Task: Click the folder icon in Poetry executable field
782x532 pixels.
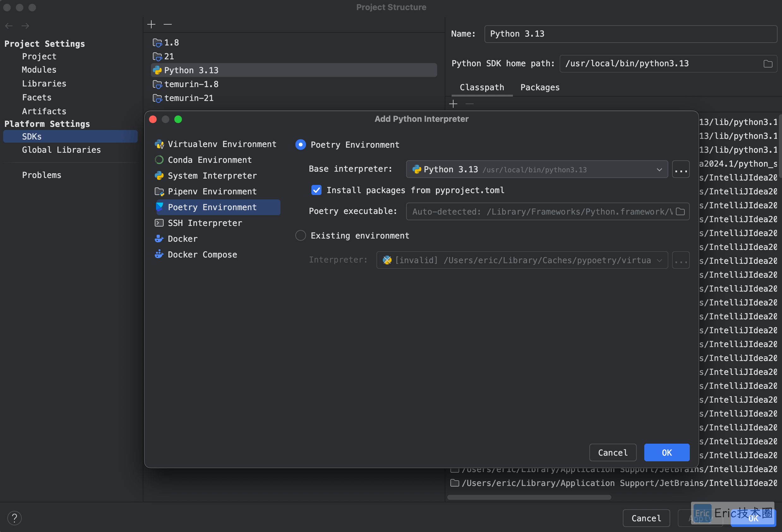Action: 680,211
